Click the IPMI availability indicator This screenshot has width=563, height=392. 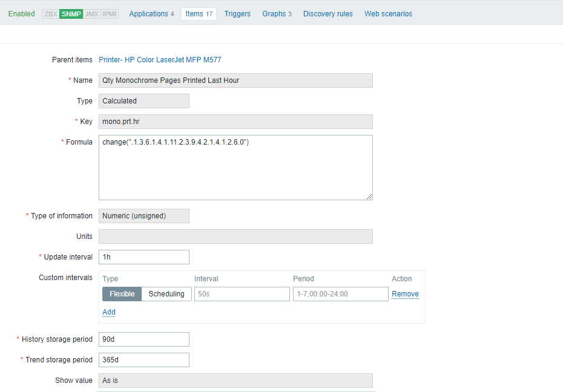coord(109,13)
